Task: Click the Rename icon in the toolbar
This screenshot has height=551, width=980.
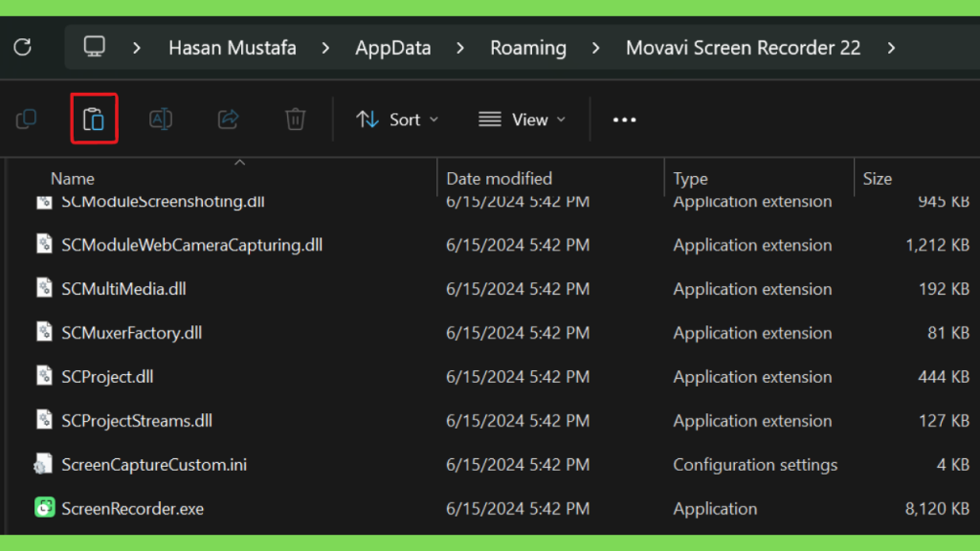Action: pyautogui.click(x=161, y=119)
